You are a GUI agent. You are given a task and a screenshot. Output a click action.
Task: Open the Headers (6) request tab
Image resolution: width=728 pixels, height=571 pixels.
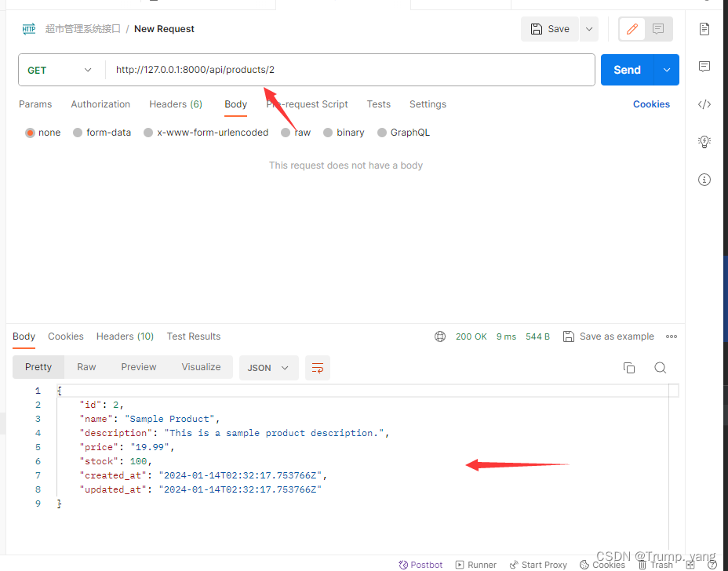click(176, 104)
